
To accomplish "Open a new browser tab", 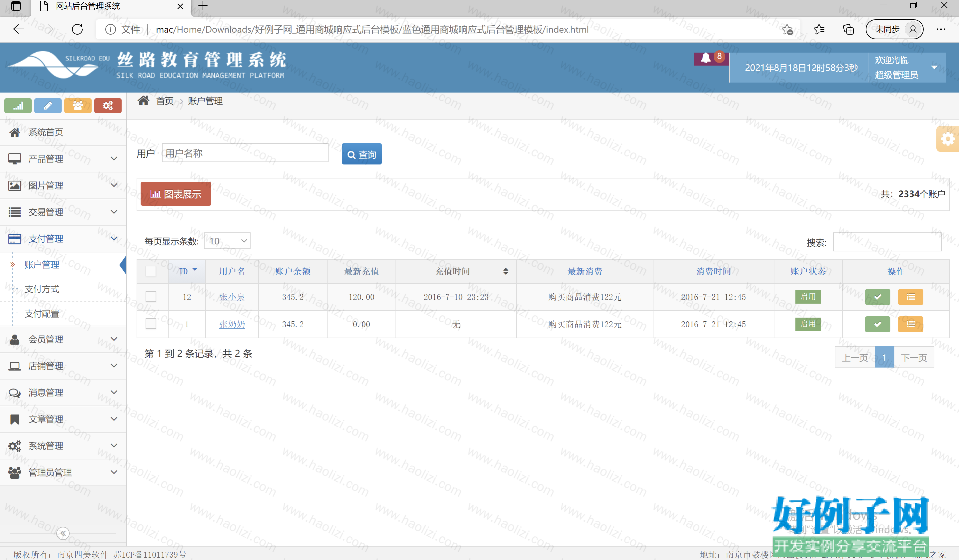I will tap(203, 6).
